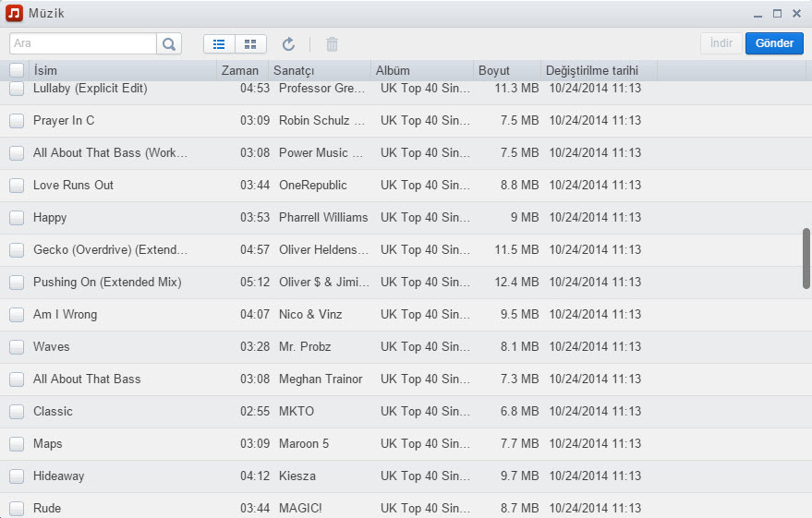The width and height of the screenshot is (812, 518).
Task: Check the box for Prayer In C
Action: pos(17,121)
